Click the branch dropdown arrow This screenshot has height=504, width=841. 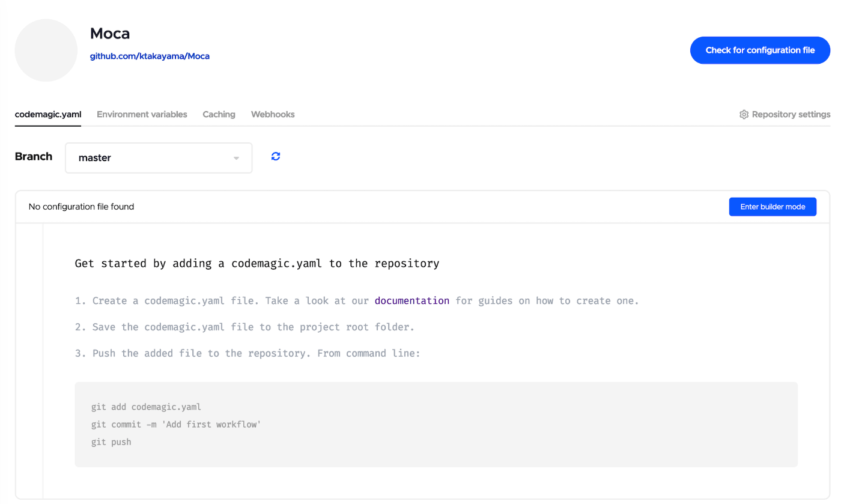click(236, 158)
